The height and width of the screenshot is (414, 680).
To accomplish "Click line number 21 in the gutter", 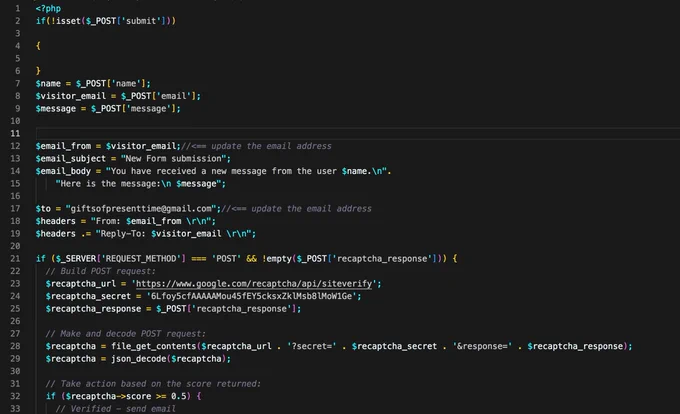I will coord(15,259).
